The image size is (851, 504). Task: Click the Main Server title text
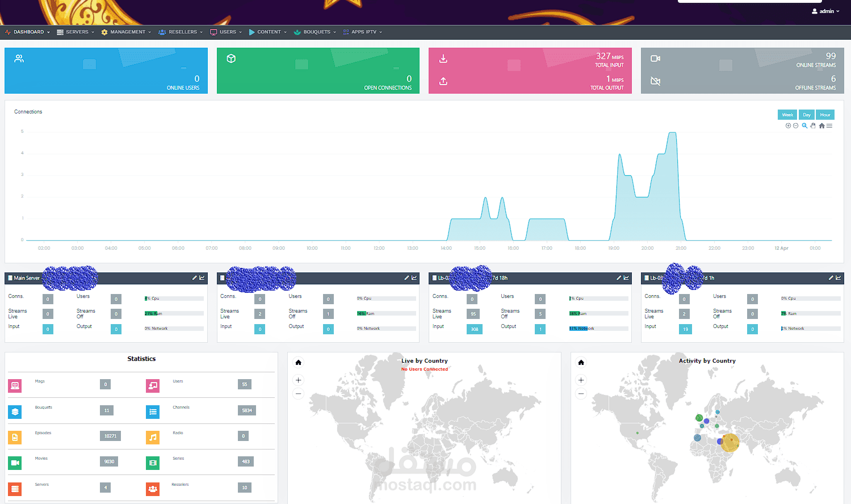click(x=27, y=278)
